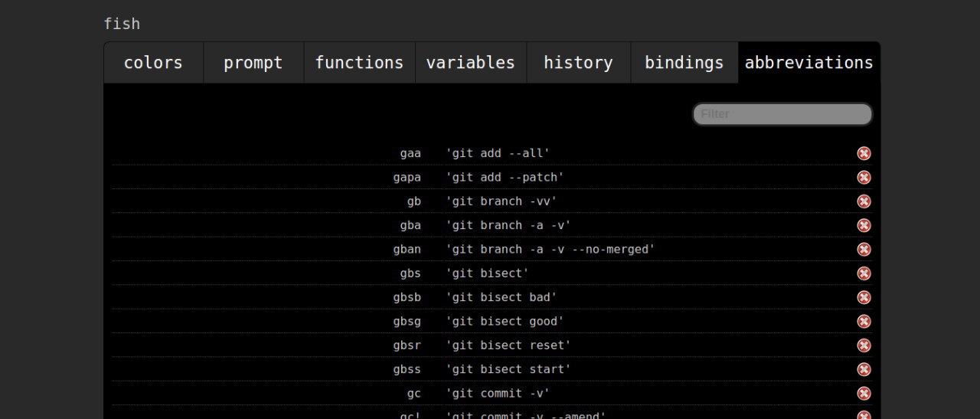View the history tab
The image size is (980, 419).
click(578, 63)
